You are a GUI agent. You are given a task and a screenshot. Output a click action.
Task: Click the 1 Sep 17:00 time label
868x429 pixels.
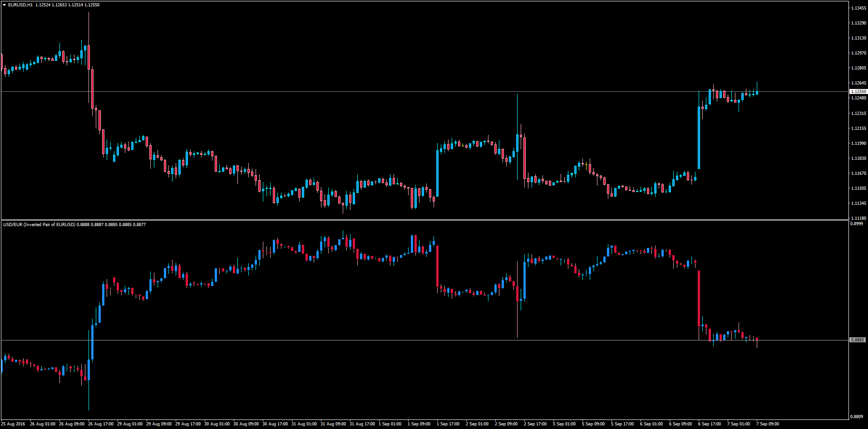(x=449, y=424)
